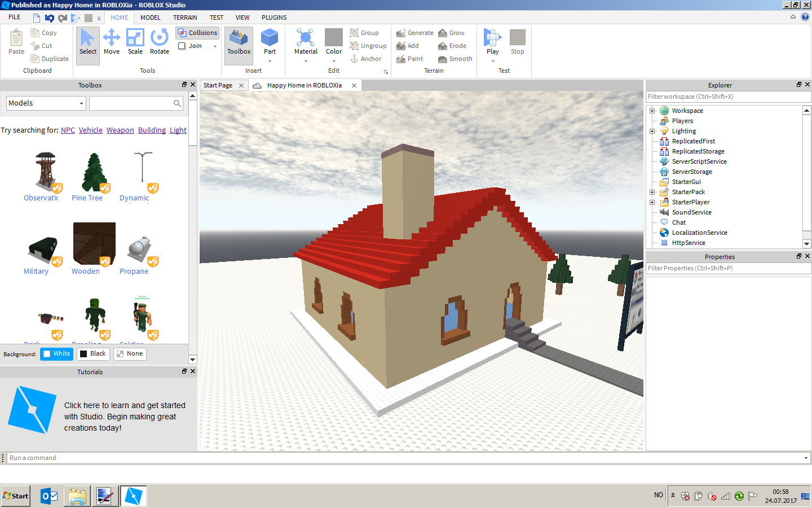Viewport: 812px width, 508px height.
Task: Expand the StarterPlayer tree node
Action: click(x=652, y=202)
